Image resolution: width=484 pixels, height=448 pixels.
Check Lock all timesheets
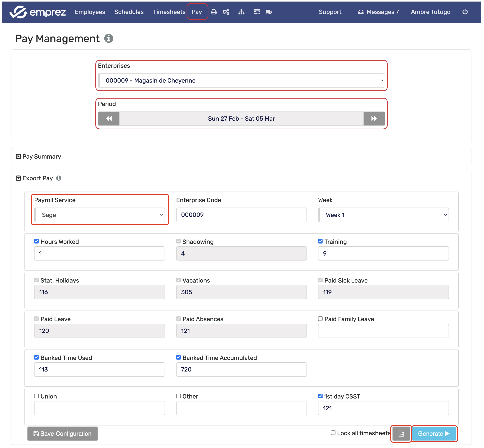333,433
